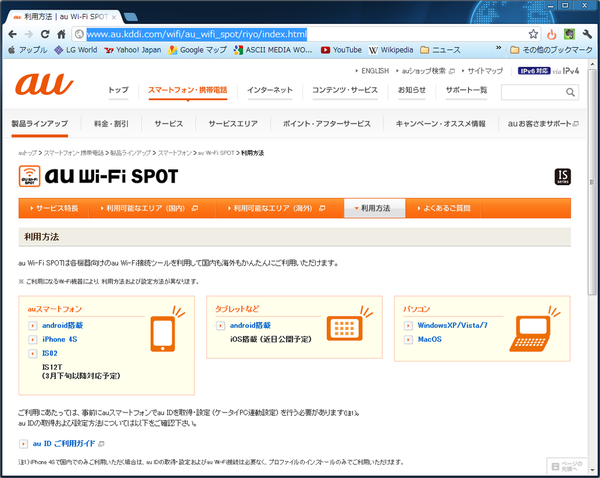Open the Google マップ bookmark

tap(197, 50)
